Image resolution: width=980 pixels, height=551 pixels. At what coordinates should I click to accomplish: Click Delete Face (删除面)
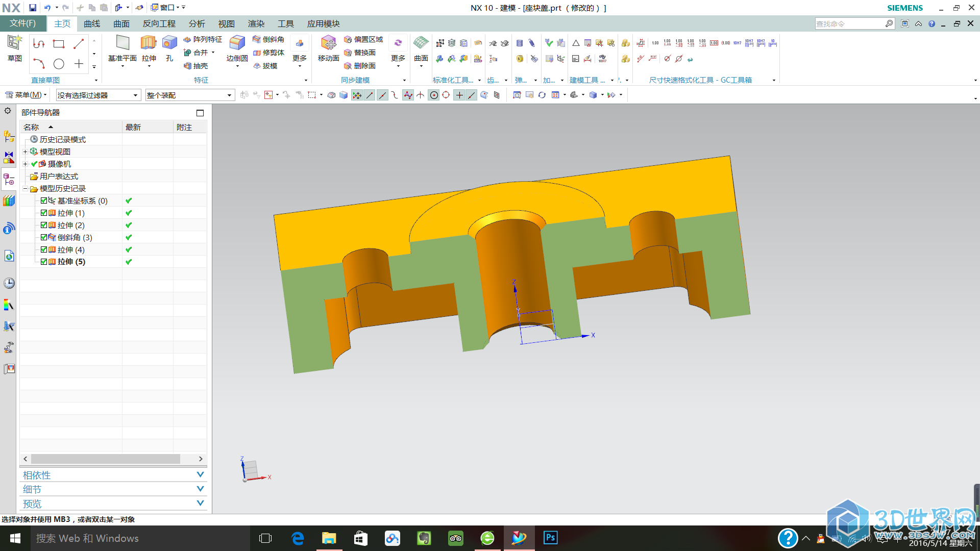pyautogui.click(x=360, y=66)
